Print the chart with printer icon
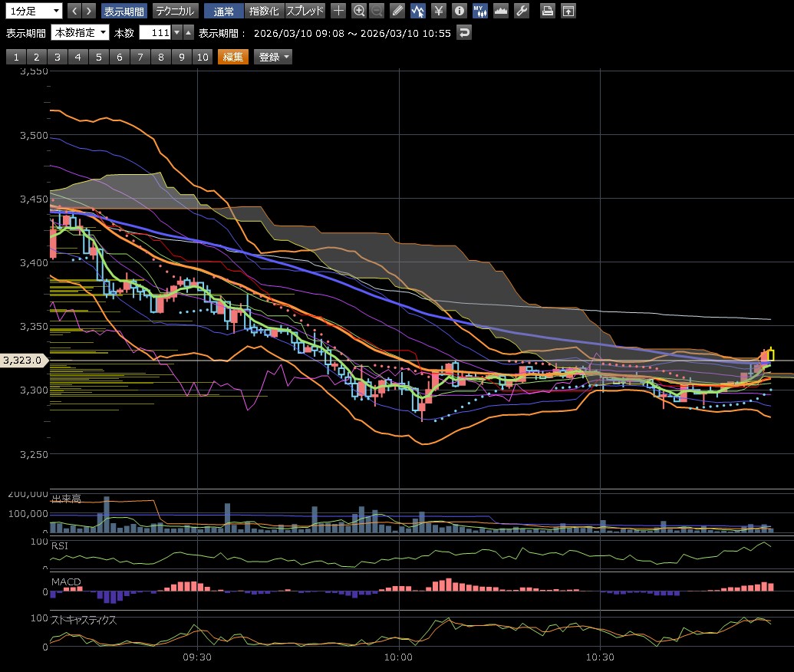This screenshot has height=672, width=794. 547,11
